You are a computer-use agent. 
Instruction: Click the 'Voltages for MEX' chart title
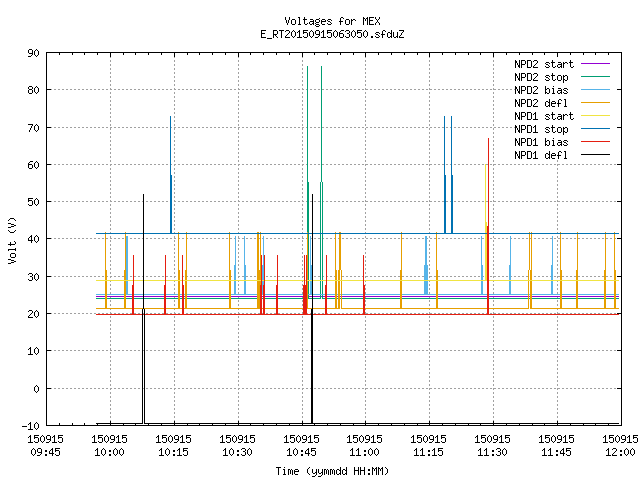pos(332,21)
